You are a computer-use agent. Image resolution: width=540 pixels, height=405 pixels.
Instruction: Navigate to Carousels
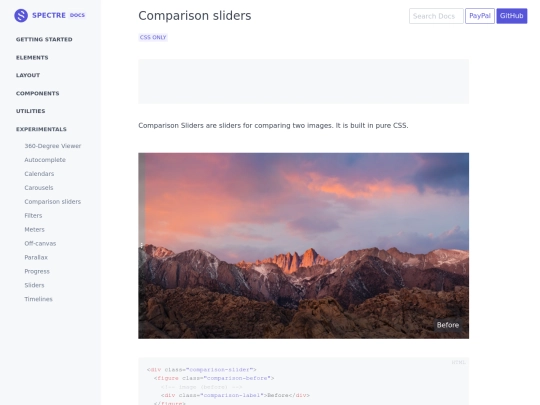click(x=39, y=188)
